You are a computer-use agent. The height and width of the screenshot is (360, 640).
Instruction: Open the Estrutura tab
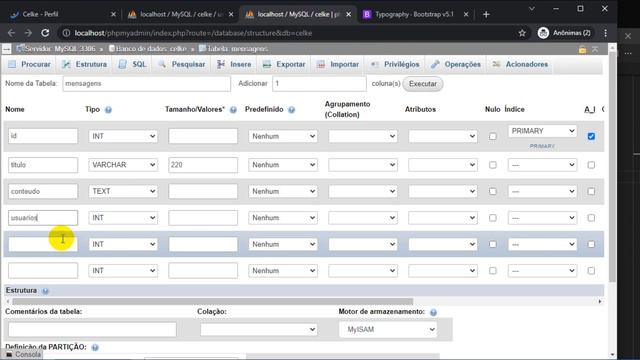pyautogui.click(x=84, y=64)
